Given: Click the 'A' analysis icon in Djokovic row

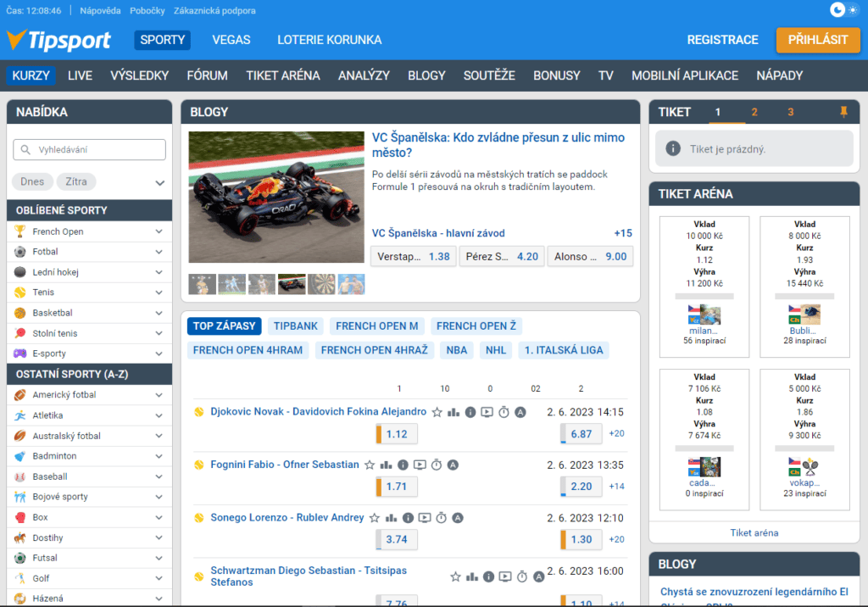Looking at the screenshot, I should [520, 412].
